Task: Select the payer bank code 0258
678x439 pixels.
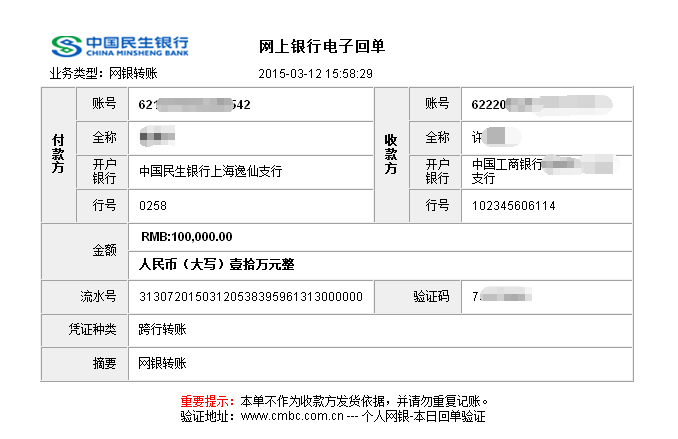Action: pos(153,205)
